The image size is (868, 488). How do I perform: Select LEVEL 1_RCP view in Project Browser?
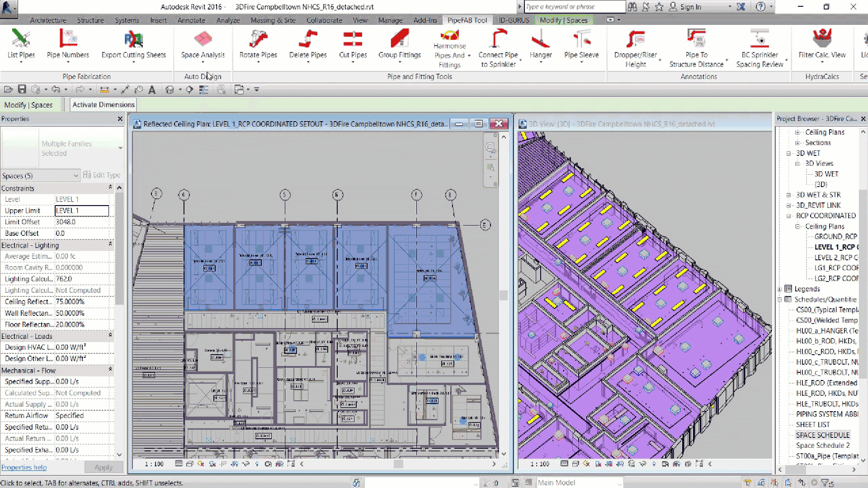836,247
